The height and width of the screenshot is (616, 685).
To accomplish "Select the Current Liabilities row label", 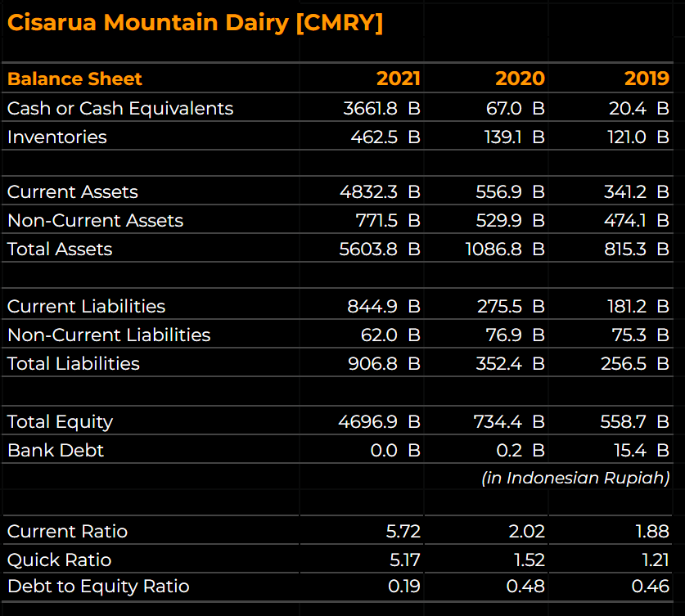I will click(86, 307).
